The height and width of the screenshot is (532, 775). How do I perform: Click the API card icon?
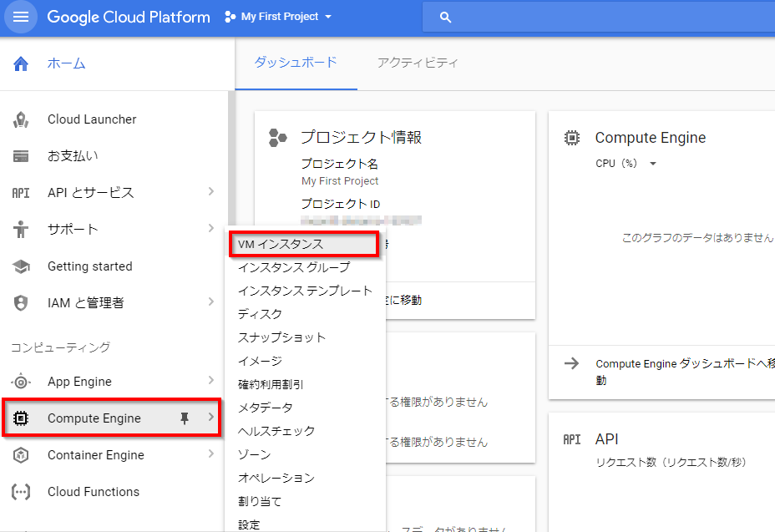click(572, 439)
